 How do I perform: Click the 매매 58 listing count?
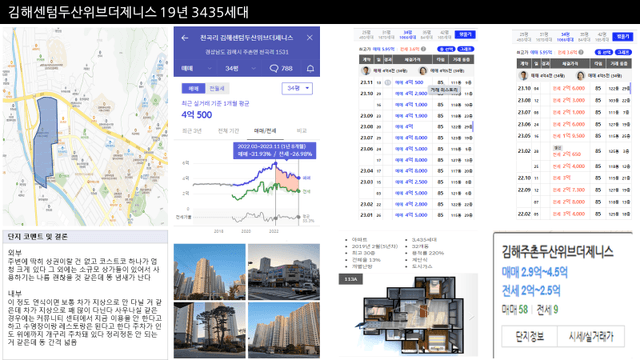click(x=515, y=310)
